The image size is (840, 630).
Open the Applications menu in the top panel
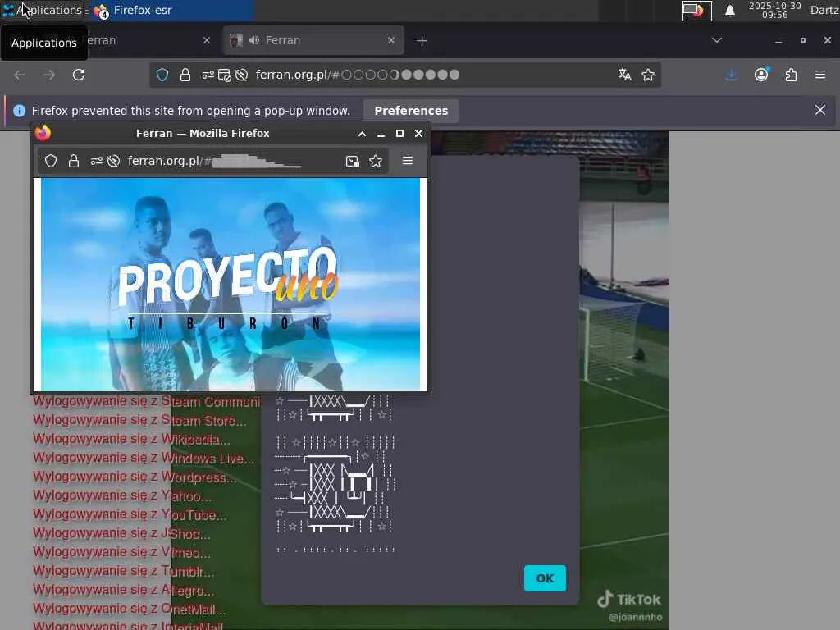[42, 10]
